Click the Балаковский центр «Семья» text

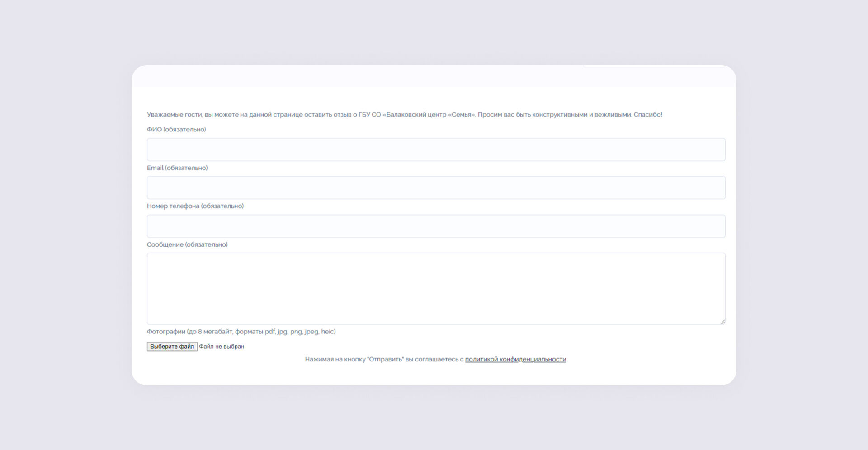click(429, 115)
